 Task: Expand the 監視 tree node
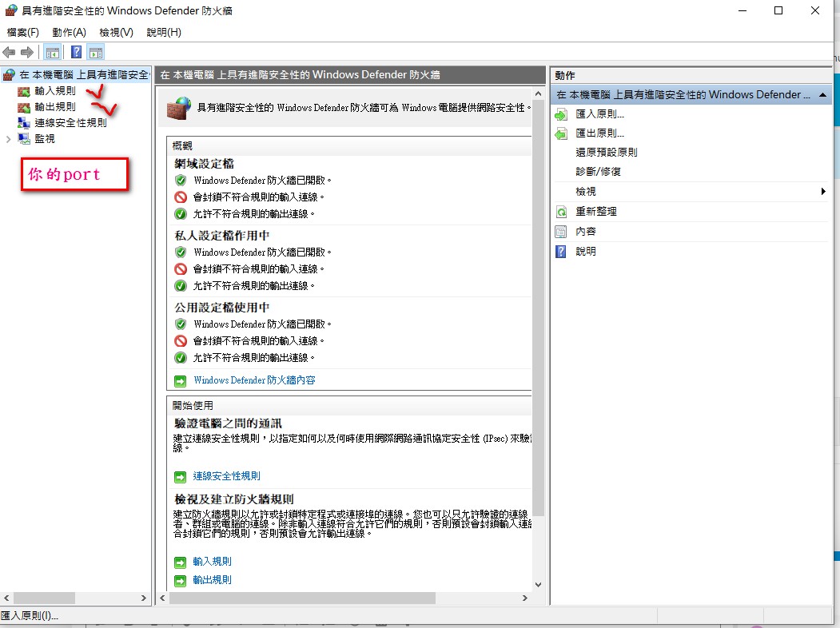coord(8,139)
